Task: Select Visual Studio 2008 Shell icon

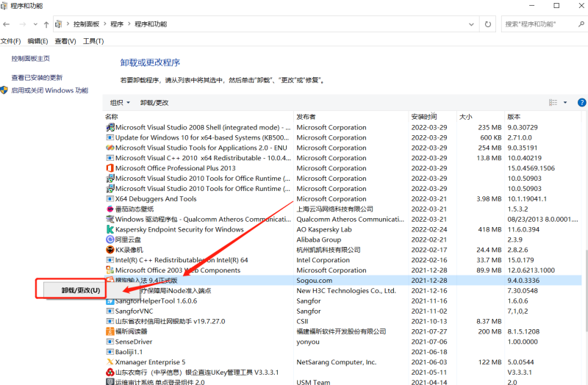Action: (x=110, y=127)
